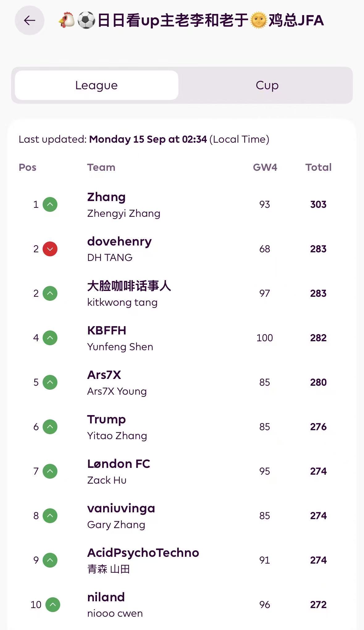Image resolution: width=364 pixels, height=630 pixels.
Task: Open the vaniuvinga team page
Action: pos(121,508)
